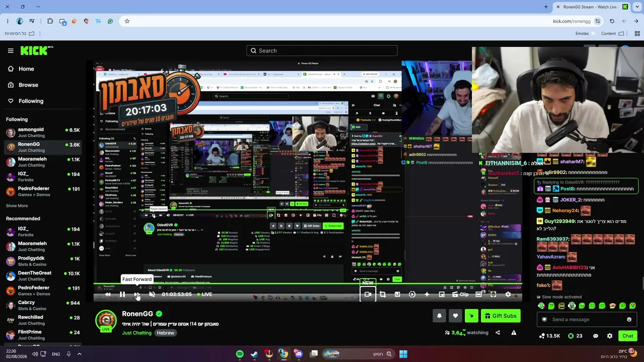
Task: Click the Hebrew language tag
Action: 166,333
